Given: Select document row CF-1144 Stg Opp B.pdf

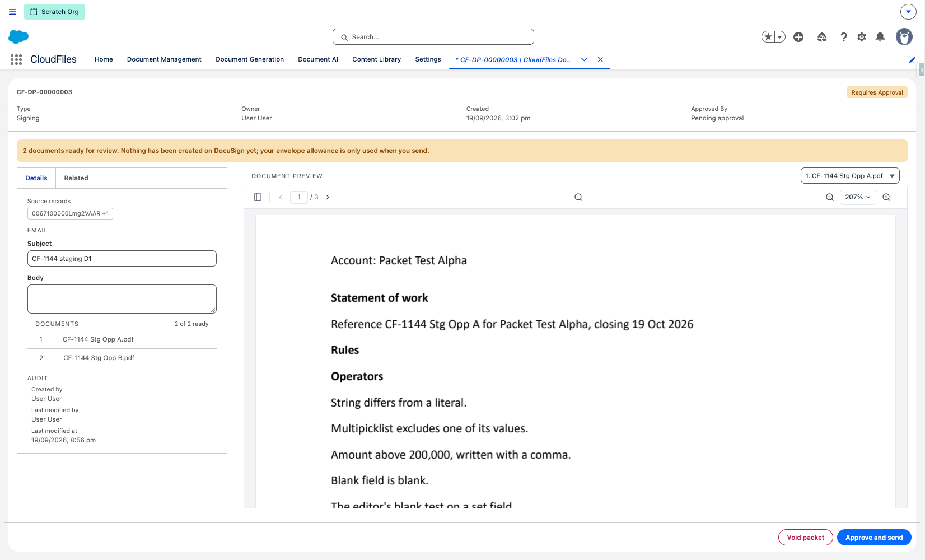Looking at the screenshot, I should click(x=122, y=358).
